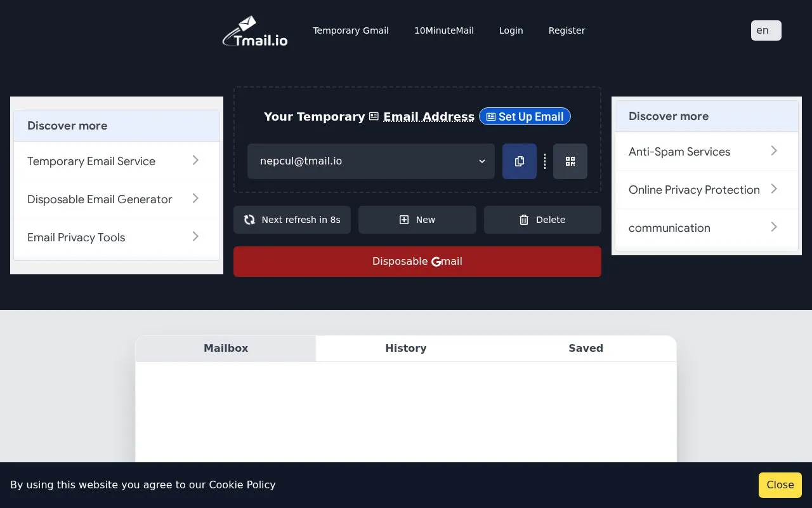Screen dimensions: 812x508
Task: Open the Cookie Policy link
Action: (242, 485)
